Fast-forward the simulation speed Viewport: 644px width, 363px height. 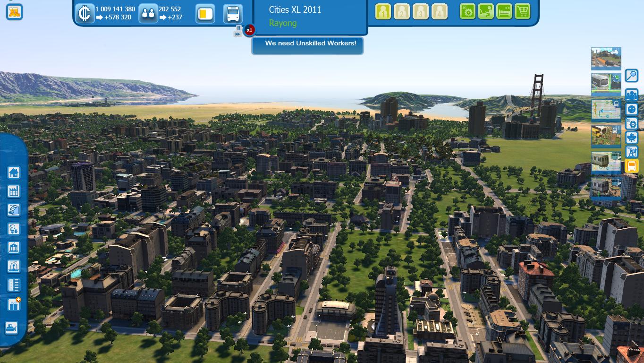pos(237,35)
